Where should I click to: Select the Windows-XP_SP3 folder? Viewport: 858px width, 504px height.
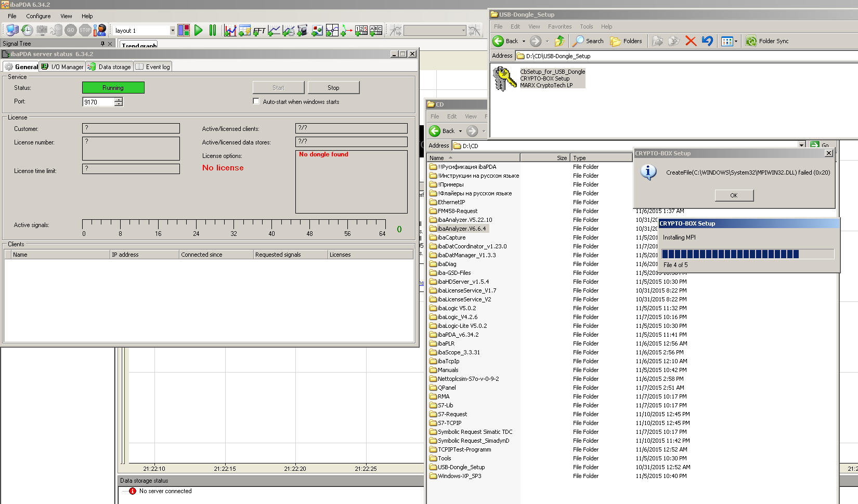pyautogui.click(x=456, y=476)
